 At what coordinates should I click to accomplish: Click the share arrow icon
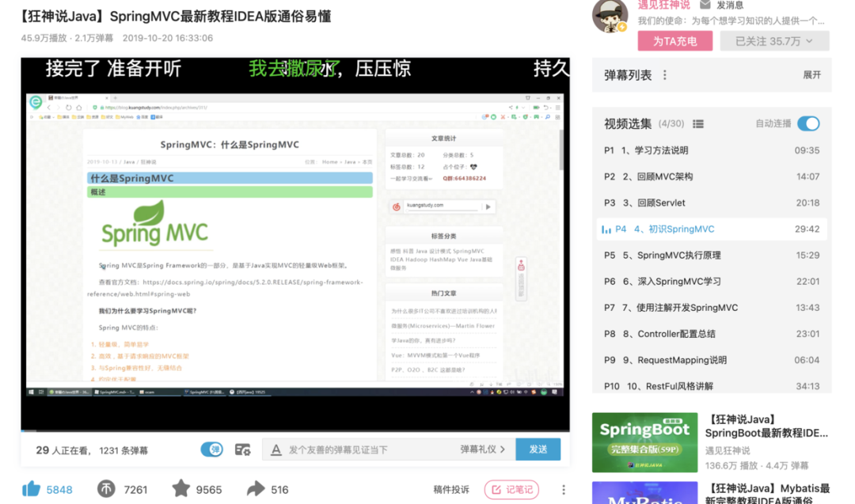pos(255,489)
